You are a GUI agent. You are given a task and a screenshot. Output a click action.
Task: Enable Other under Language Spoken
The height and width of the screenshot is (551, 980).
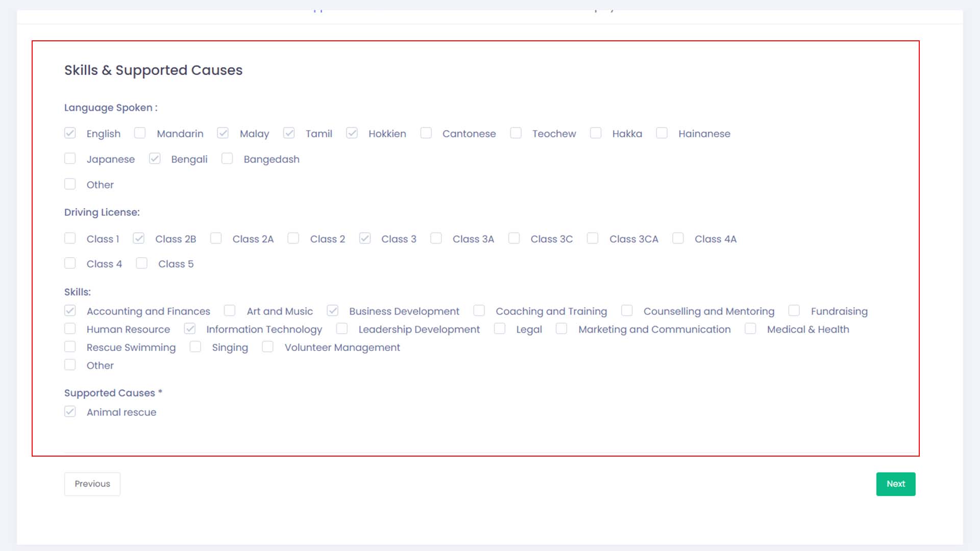tap(70, 184)
